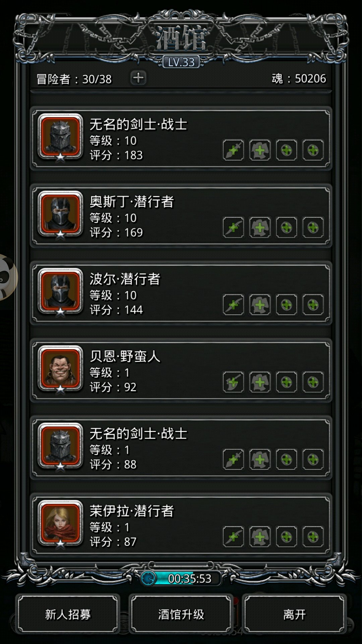Image resolution: width=362 pixels, height=644 pixels.
Task: Add weapon to first 无名的剑士·战士 (score 183)
Action: point(233,150)
